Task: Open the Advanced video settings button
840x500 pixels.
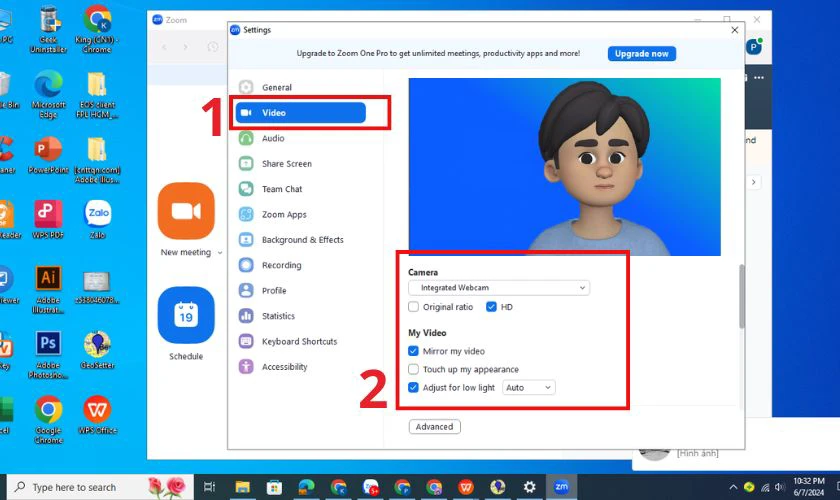Action: click(434, 427)
